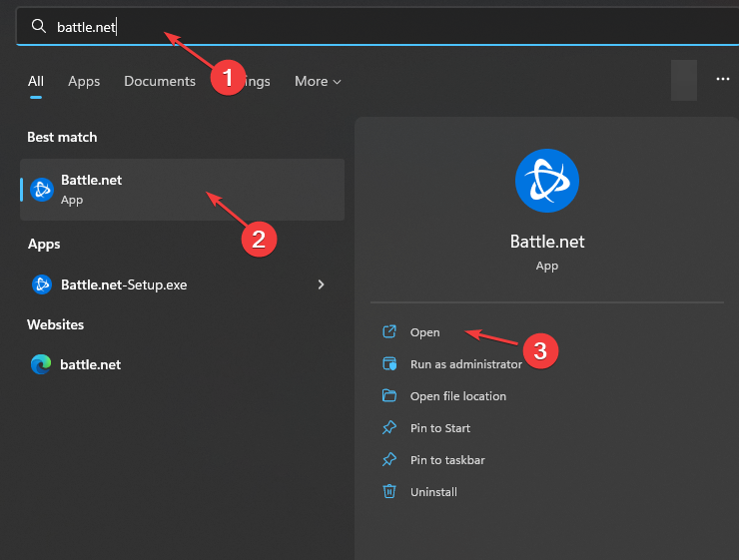Image resolution: width=739 pixels, height=560 pixels.
Task: Click the Open icon with arrow
Action: tap(389, 331)
